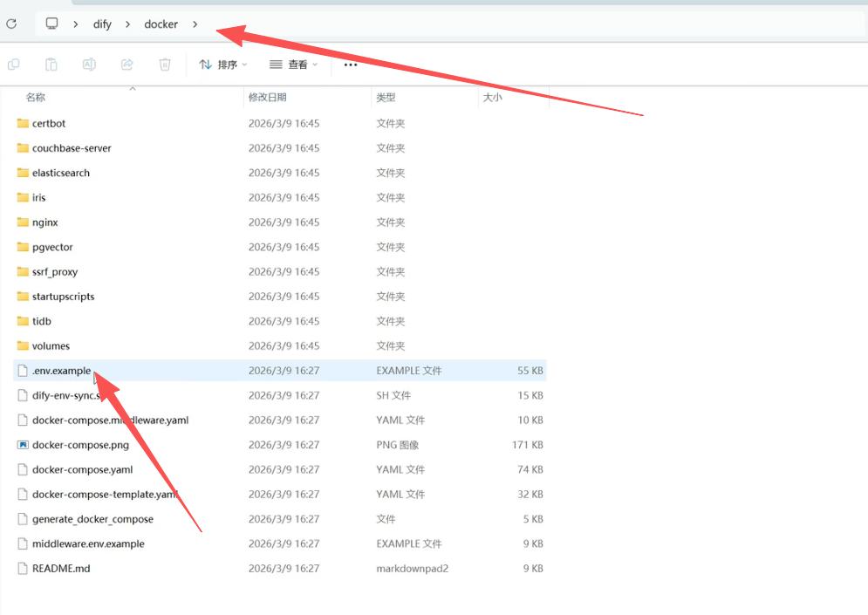
Task: Select the pgvector folder icon
Action: point(23,247)
